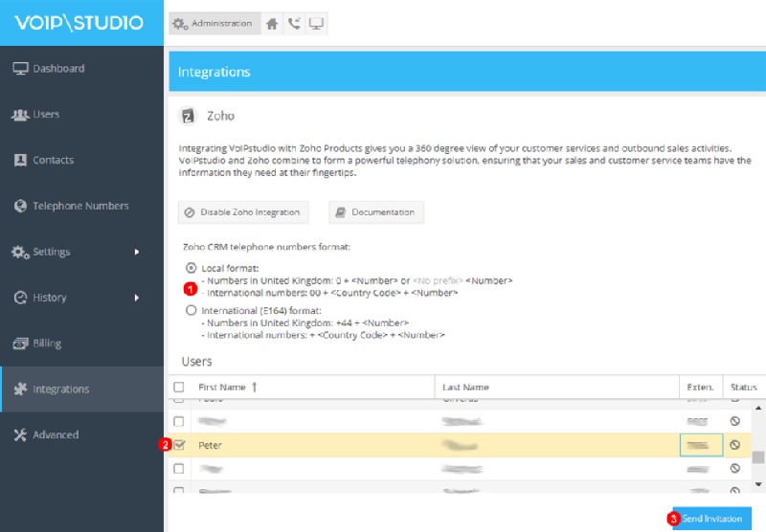The image size is (766, 532).
Task: Open the Dashboard section in sidebar
Action: tap(58, 69)
